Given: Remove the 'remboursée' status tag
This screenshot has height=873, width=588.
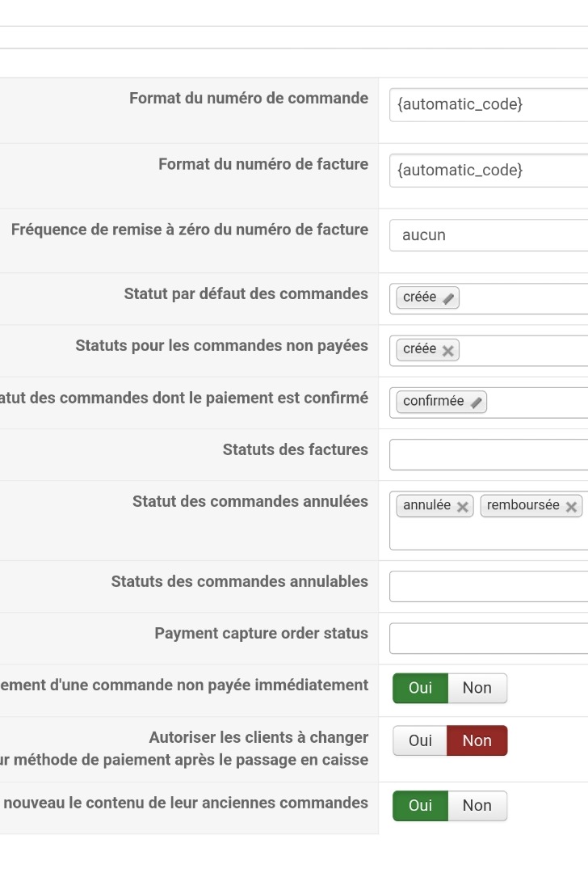Looking at the screenshot, I should [x=571, y=507].
